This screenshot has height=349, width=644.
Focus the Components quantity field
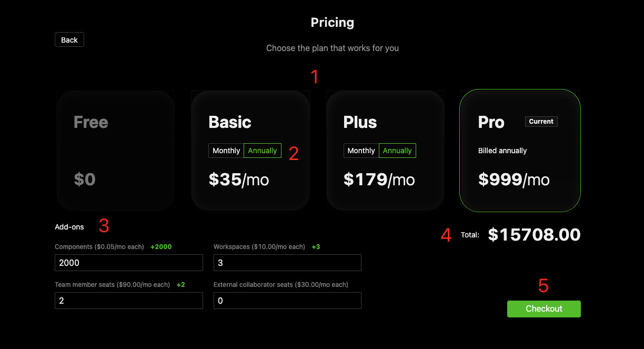[128, 263]
